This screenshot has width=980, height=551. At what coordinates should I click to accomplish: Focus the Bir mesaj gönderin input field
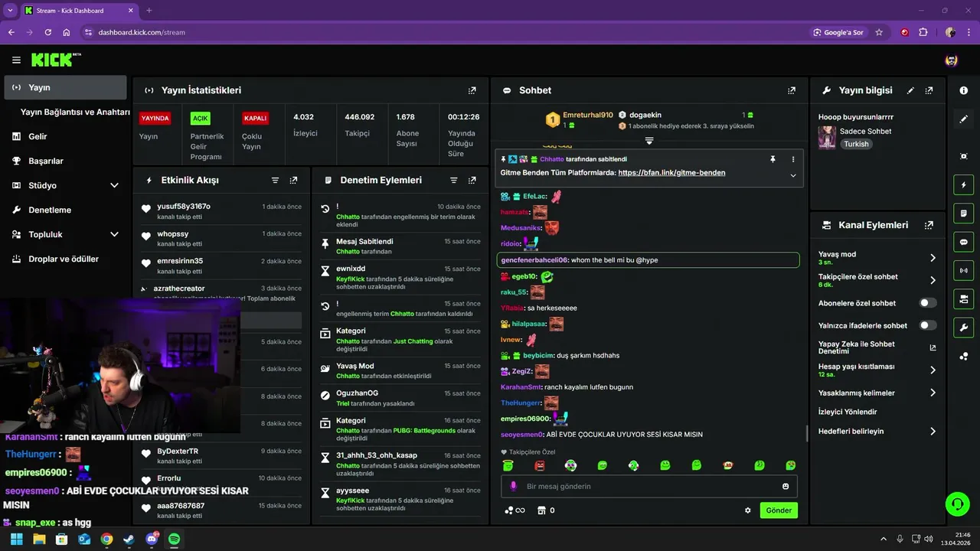click(649, 487)
